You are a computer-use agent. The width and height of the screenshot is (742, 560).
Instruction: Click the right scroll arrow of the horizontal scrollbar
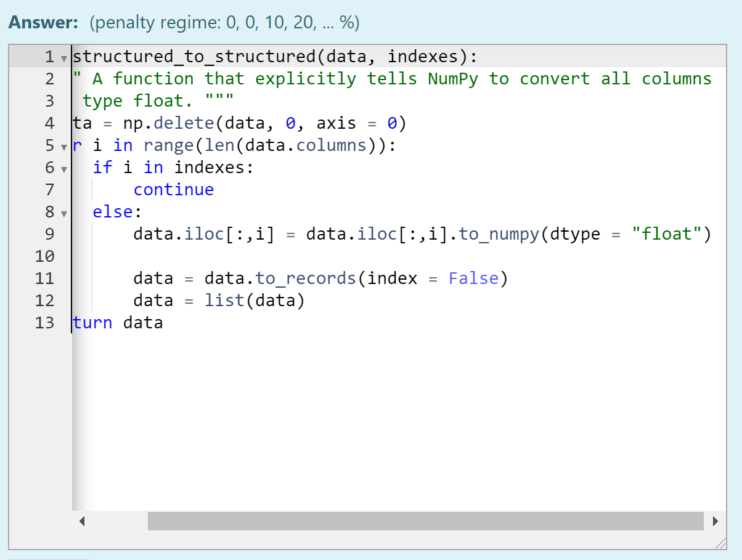coord(715,521)
